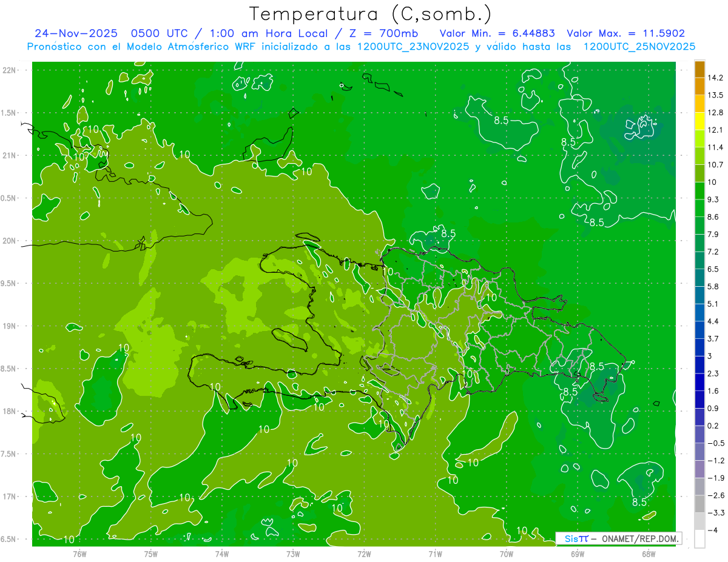Click the 2.3 value on the color scale
Screen dimensions: 728x562
click(x=713, y=373)
